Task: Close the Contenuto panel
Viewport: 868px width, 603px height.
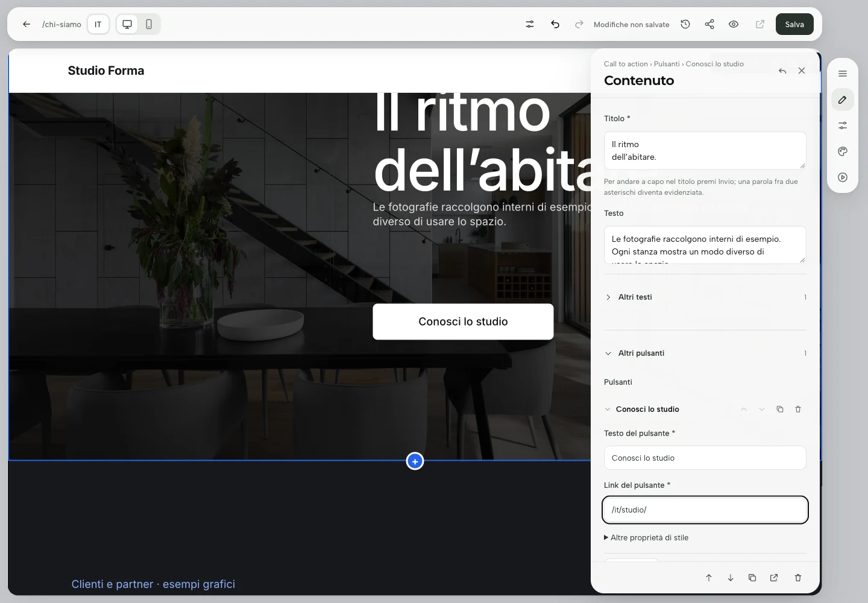Action: click(802, 71)
